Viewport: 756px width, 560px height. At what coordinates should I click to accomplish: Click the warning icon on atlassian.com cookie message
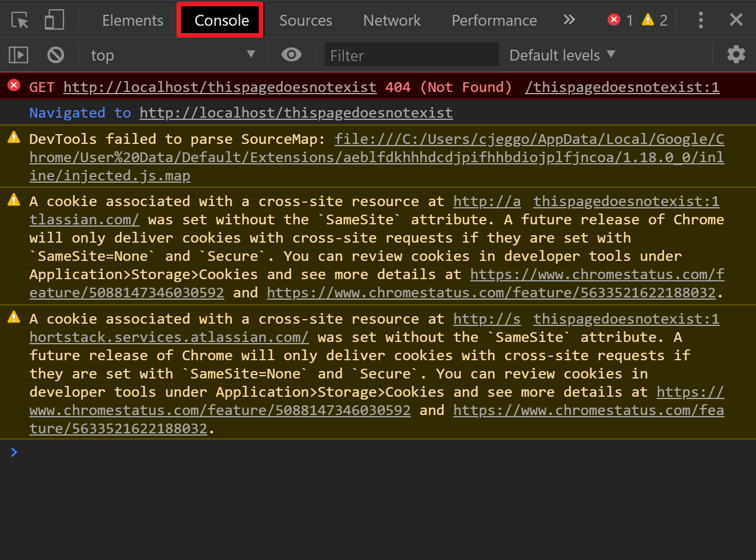(x=14, y=200)
